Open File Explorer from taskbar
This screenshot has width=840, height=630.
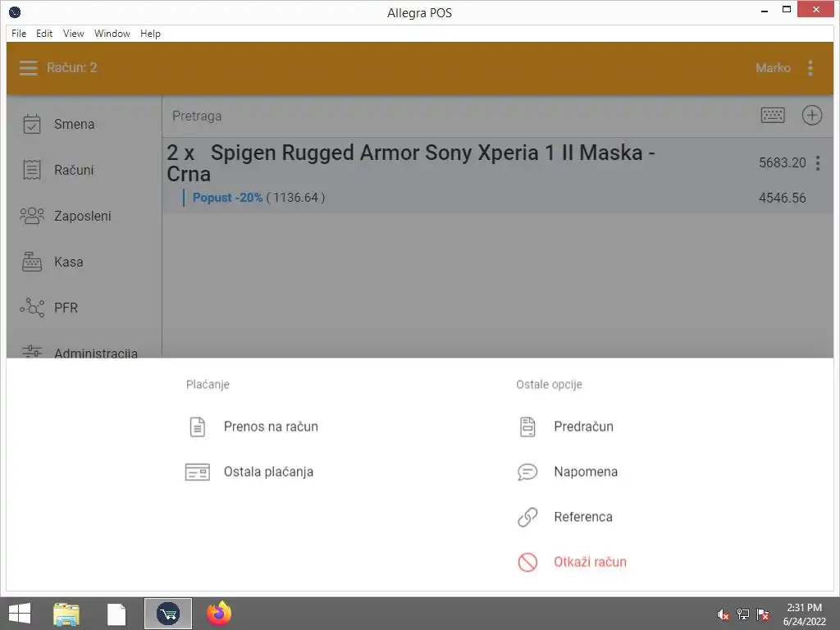point(66,614)
